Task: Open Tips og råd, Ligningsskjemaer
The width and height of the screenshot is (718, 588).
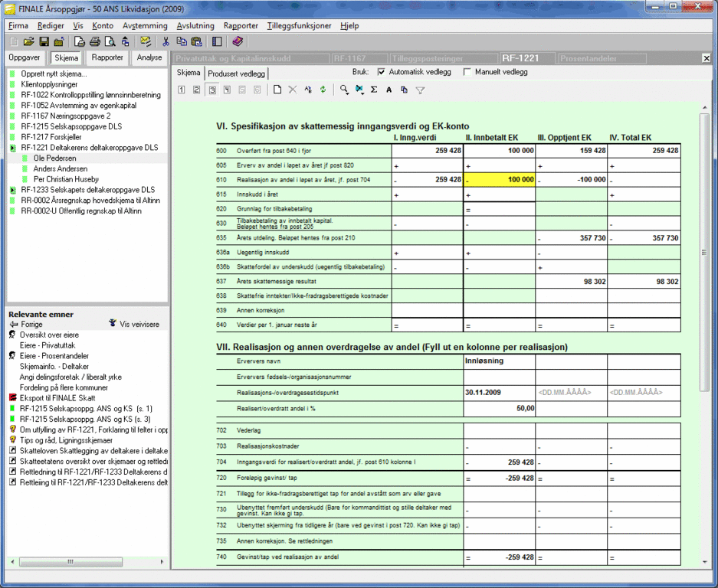Action: coord(66,440)
